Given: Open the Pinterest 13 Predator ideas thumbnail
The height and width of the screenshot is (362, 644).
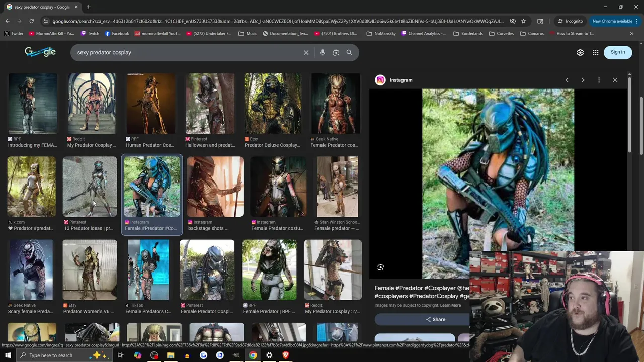Looking at the screenshot, I should pyautogui.click(x=90, y=187).
